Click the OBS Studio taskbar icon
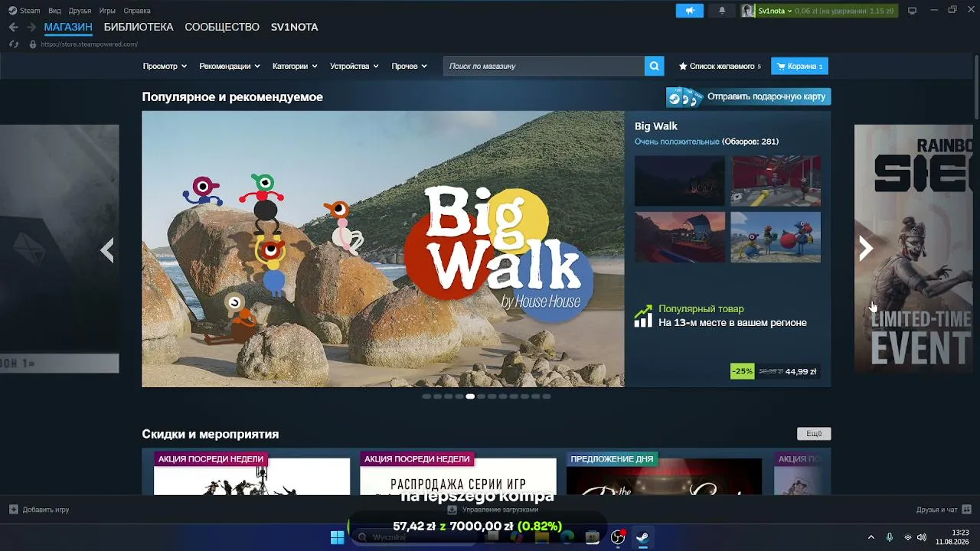Image resolution: width=980 pixels, height=551 pixels. coord(618,537)
